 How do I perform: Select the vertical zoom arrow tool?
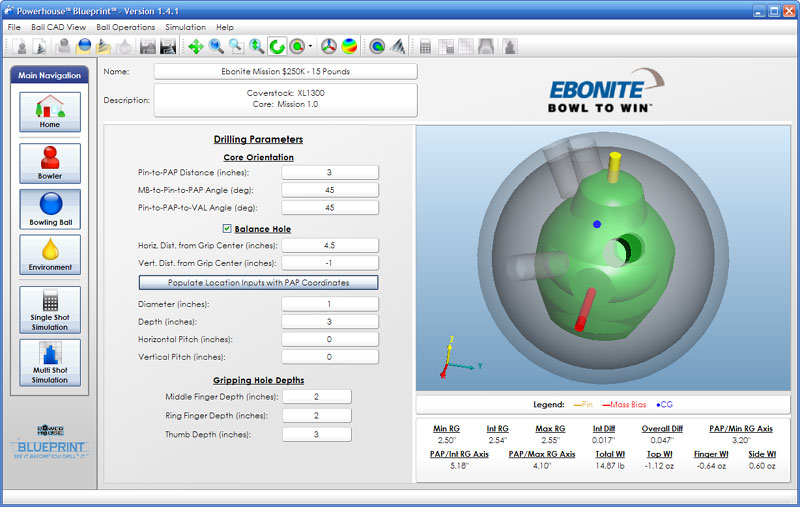257,46
